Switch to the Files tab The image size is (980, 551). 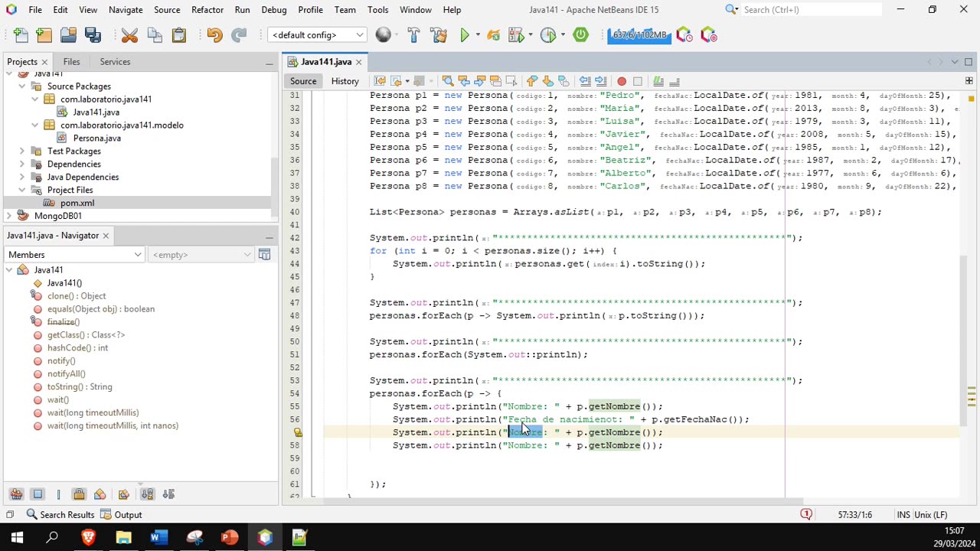pos(71,62)
